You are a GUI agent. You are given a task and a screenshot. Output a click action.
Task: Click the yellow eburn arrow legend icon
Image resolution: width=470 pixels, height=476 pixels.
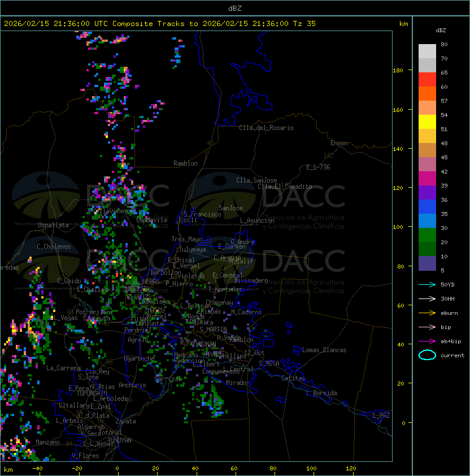click(x=427, y=313)
